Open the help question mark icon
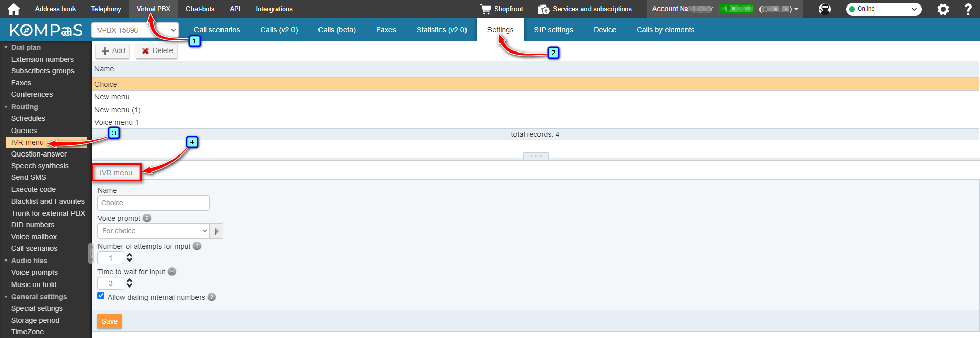The height and width of the screenshot is (338, 980). pos(968,9)
